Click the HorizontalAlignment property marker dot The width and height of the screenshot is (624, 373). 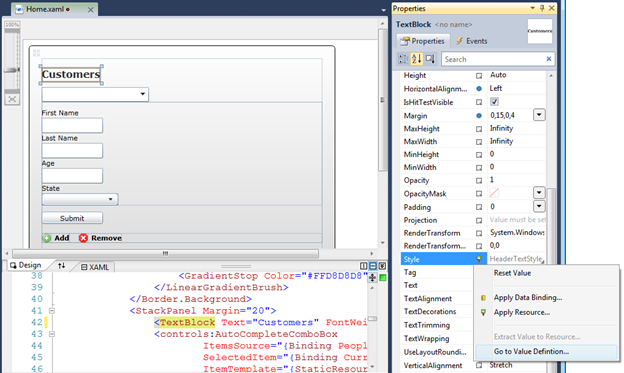pos(479,88)
